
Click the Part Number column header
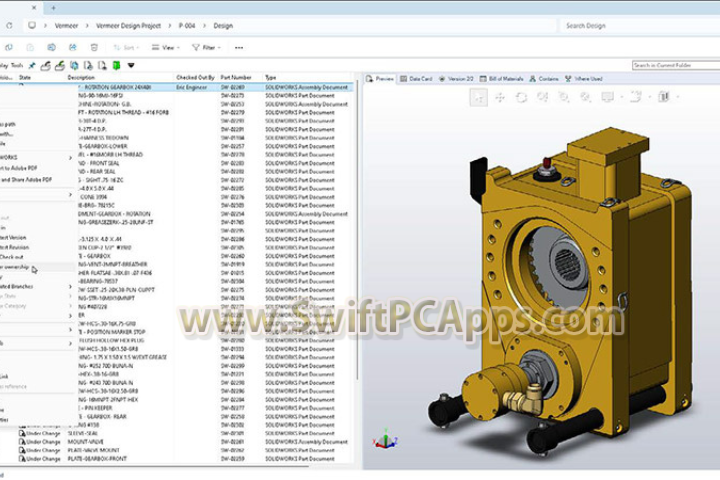(236, 78)
